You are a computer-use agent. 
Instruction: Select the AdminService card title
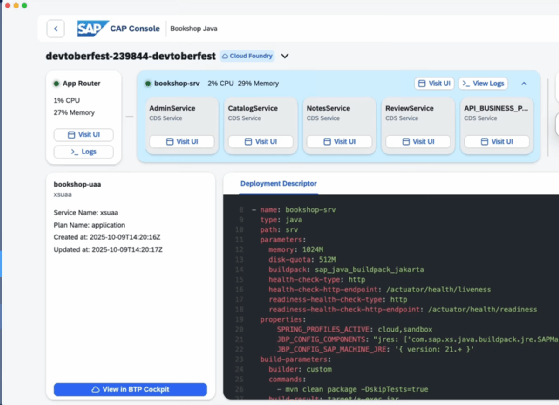(x=172, y=108)
